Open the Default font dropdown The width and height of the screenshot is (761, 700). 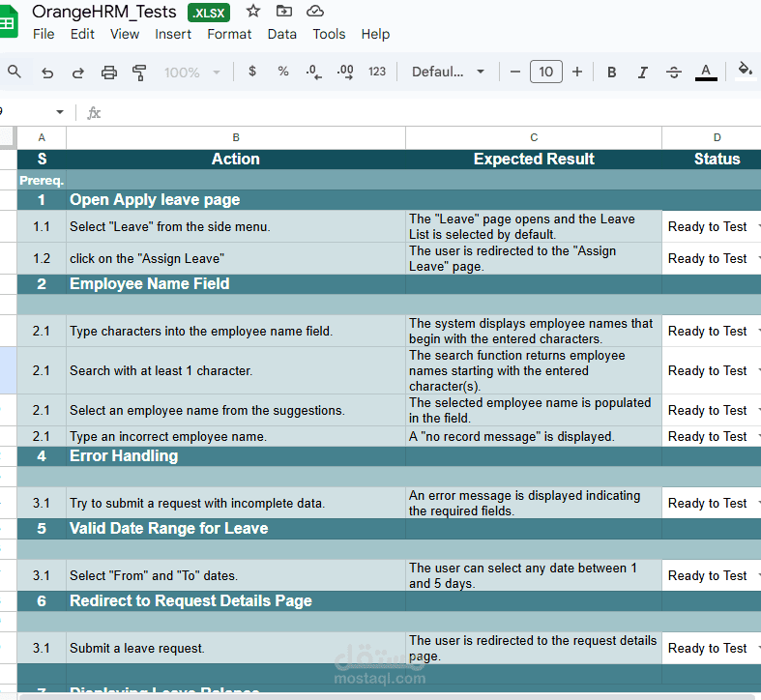[x=448, y=72]
